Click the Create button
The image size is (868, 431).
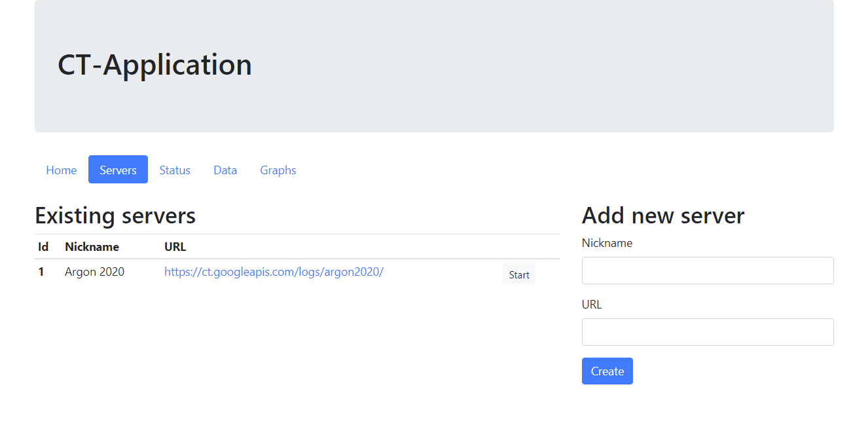coord(607,371)
